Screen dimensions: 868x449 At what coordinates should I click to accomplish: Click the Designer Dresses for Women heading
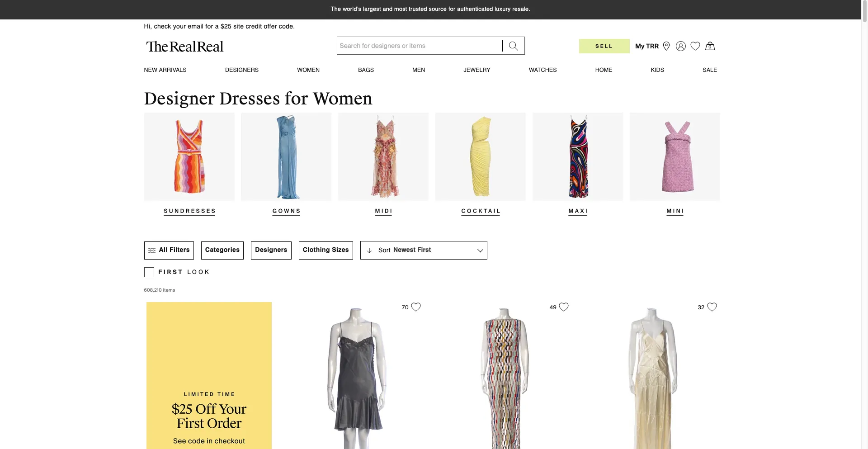(x=258, y=99)
